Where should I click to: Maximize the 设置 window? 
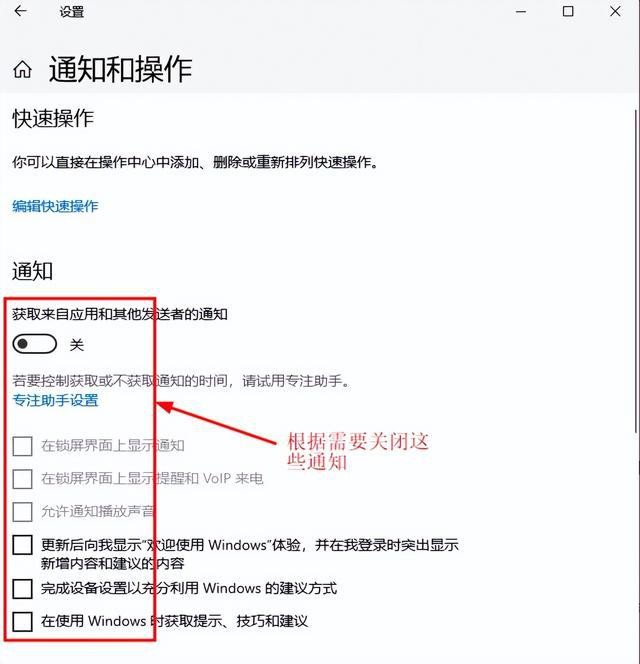[568, 11]
